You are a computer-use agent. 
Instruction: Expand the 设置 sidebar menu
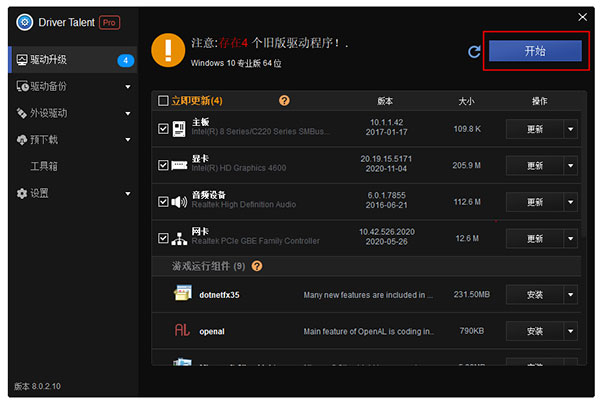point(128,193)
